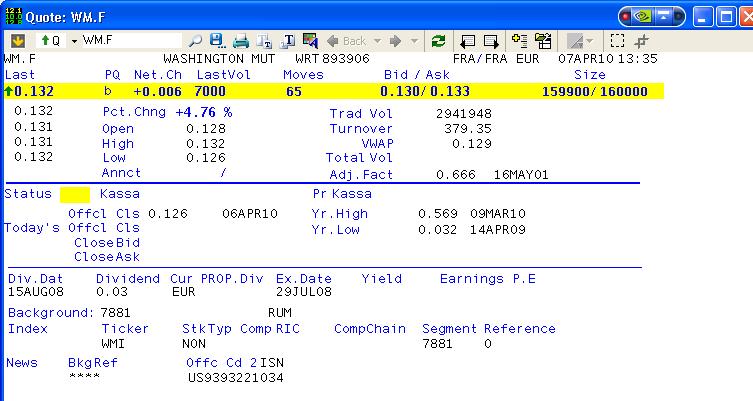The image size is (753, 401).
Task: Click the Trad Vol value 2941948
Action: [463, 114]
